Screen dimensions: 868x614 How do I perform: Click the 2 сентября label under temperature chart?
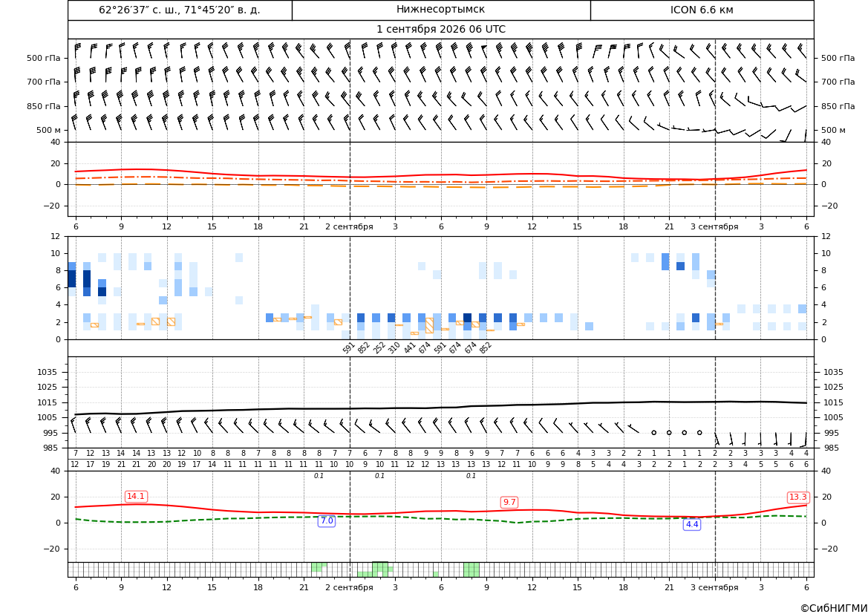[x=349, y=227]
